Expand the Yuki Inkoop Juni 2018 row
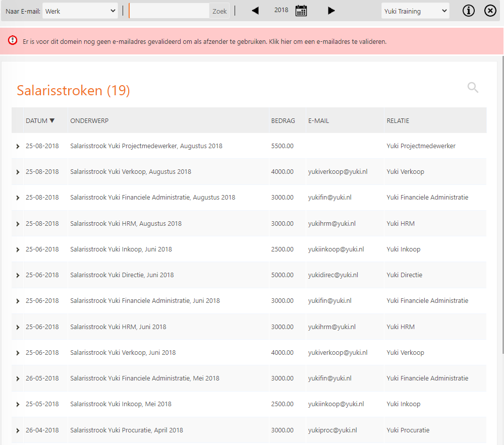This screenshot has height=445, width=504. point(18,249)
